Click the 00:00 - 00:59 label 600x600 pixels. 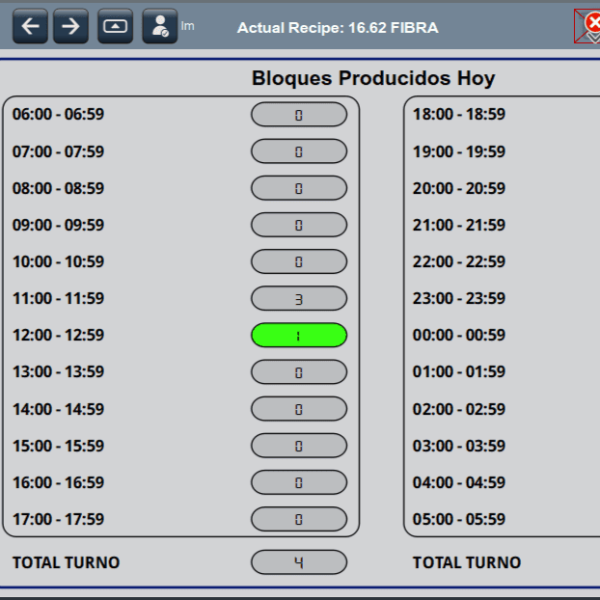click(x=459, y=335)
